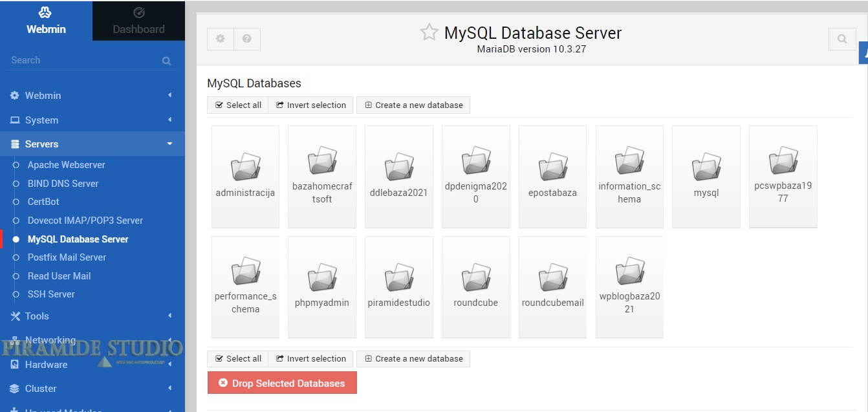Image resolution: width=868 pixels, height=412 pixels.
Task: Open CertBot module
Action: tap(43, 202)
